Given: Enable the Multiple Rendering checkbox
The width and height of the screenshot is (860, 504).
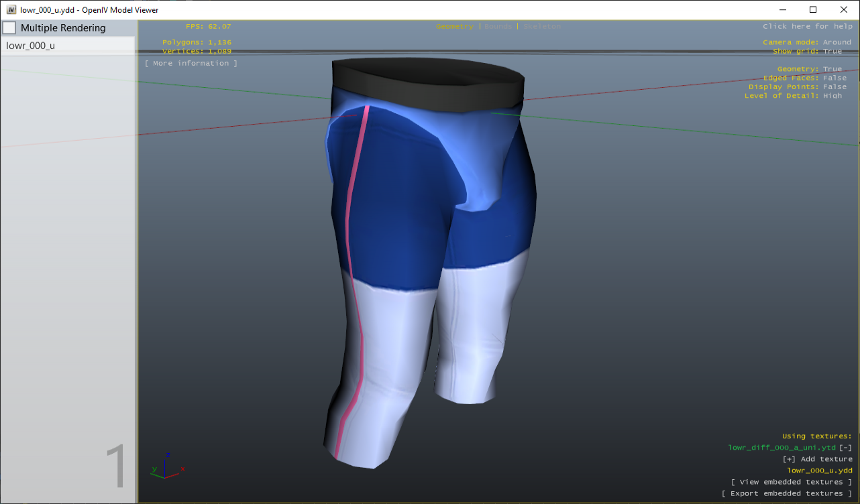Looking at the screenshot, I should pyautogui.click(x=9, y=28).
